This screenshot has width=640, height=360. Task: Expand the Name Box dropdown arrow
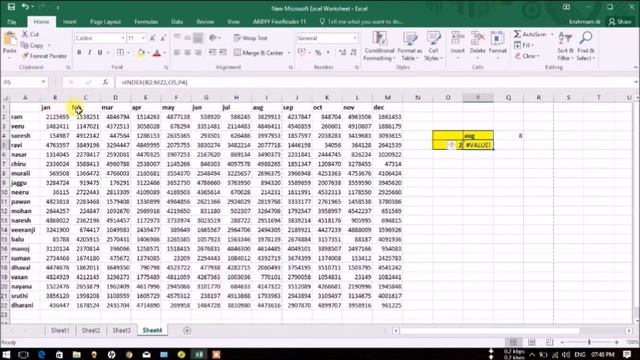[x=43, y=82]
